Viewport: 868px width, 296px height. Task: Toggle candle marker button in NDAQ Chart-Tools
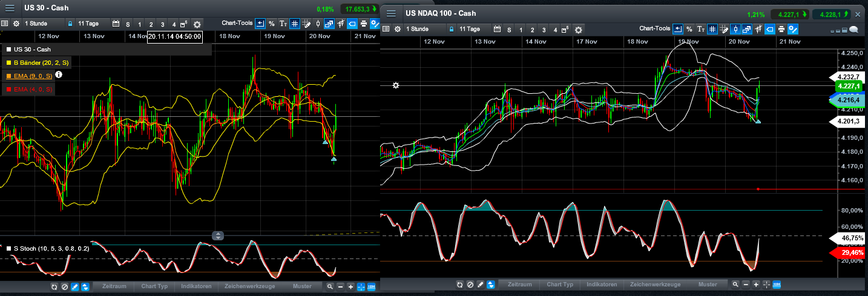(735, 28)
